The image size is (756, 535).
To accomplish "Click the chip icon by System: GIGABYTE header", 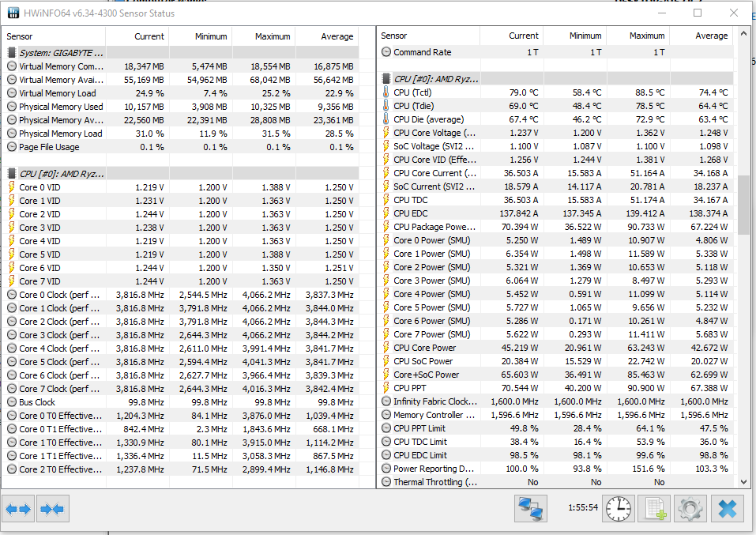I will coord(12,53).
